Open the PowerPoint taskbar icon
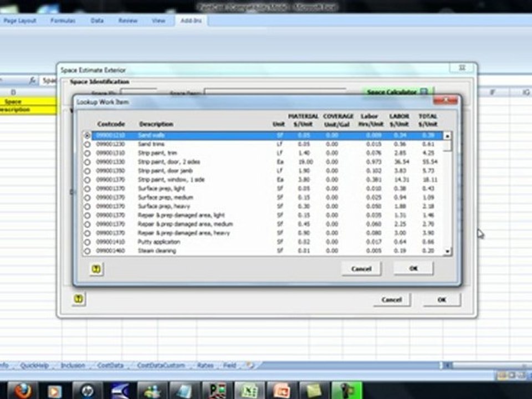This screenshot has width=532, height=399. 282,391
